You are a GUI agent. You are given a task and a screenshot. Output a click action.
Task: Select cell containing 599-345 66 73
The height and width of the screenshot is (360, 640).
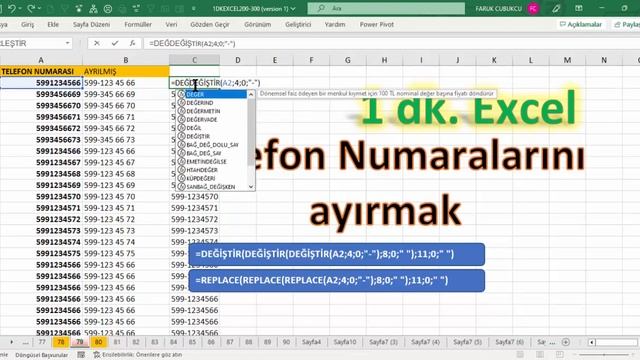pos(126,140)
